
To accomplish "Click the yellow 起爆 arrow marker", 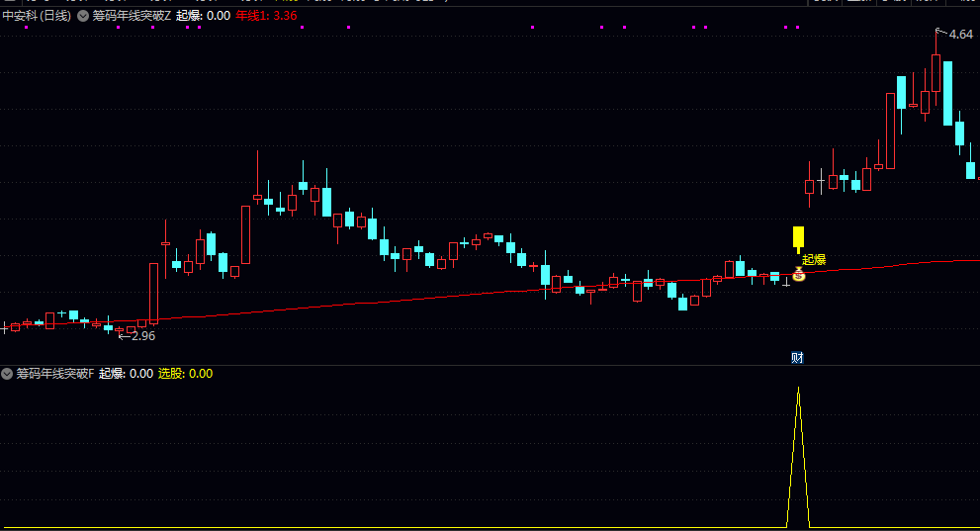I will pos(798,240).
